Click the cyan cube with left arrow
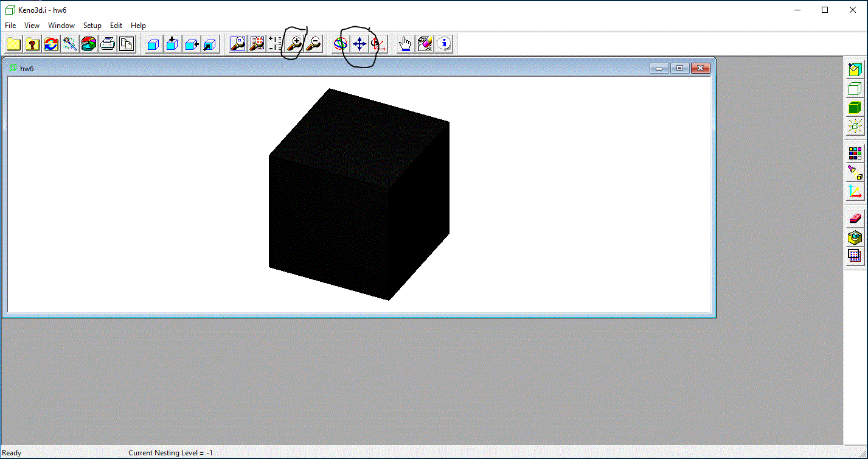 192,44
